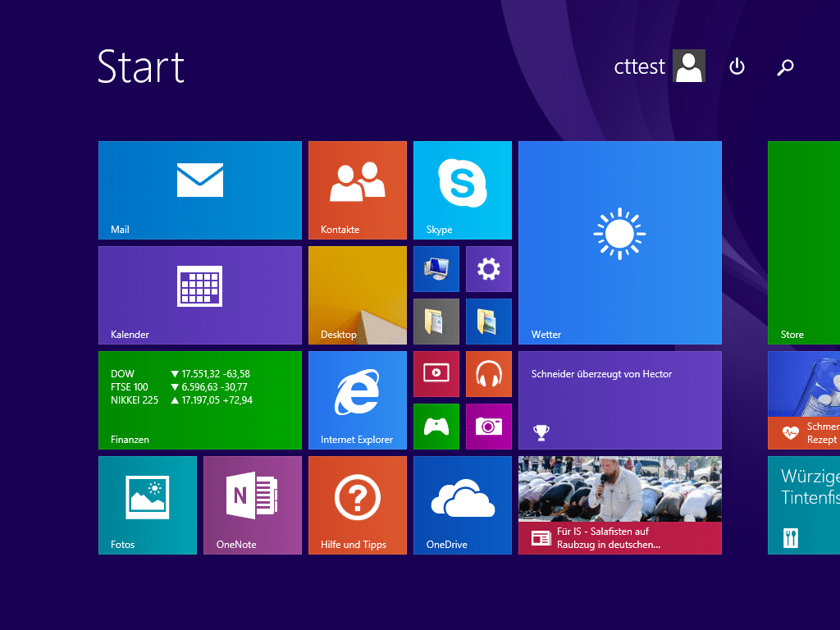Screen dimensions: 840x630
Task: Open the This PC computer tile
Action: (x=436, y=268)
